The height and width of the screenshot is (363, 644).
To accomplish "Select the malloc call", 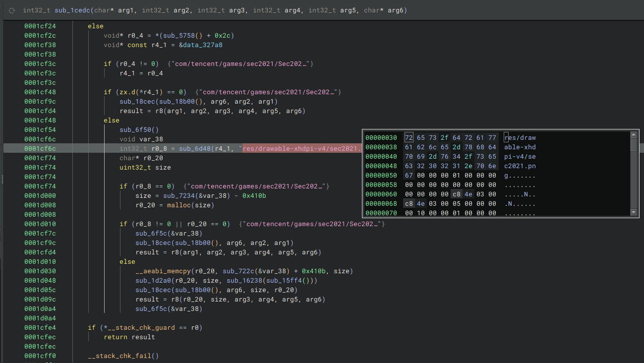I will point(178,205).
